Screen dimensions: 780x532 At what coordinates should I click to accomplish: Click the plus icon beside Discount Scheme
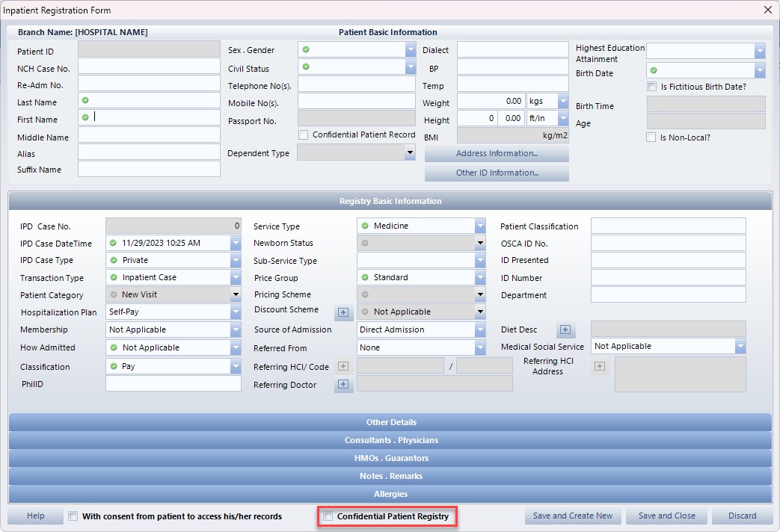343,312
